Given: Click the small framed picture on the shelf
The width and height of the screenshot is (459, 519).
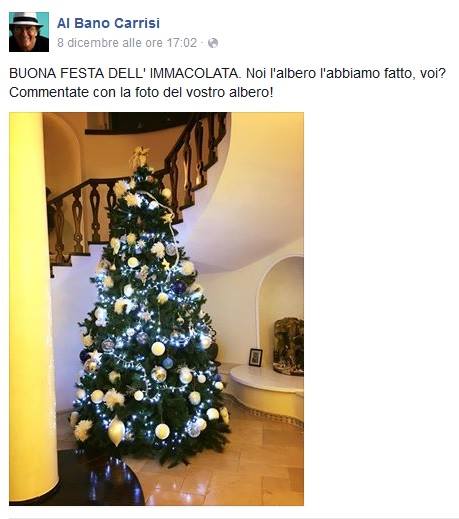Looking at the screenshot, I should point(255,357).
